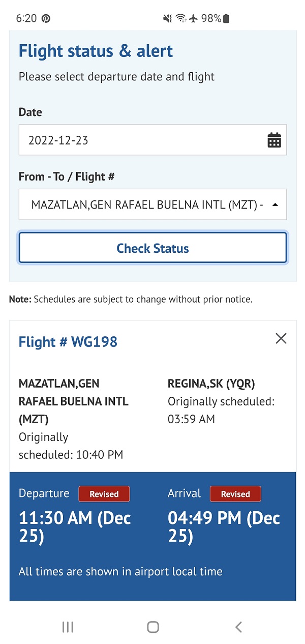Close the Flight # WG198 card
Screen dimensions: 305x644
[x=281, y=339]
